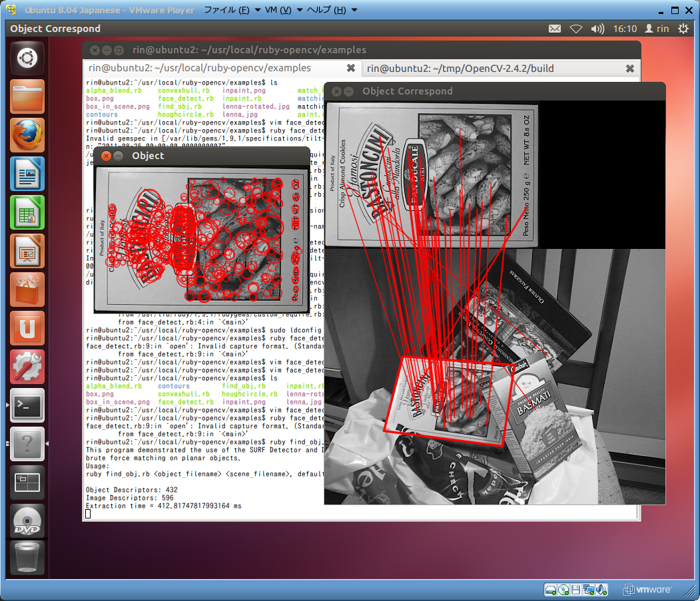Screen dimensions: 700x601
Task: Open LibreOffice Impress launcher icon
Action: (x=27, y=251)
